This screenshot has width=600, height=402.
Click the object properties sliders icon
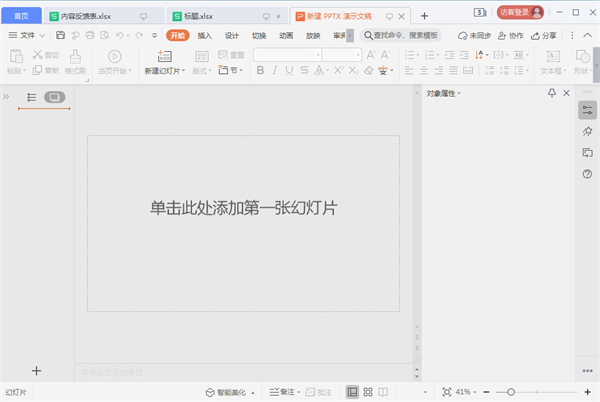(x=587, y=110)
